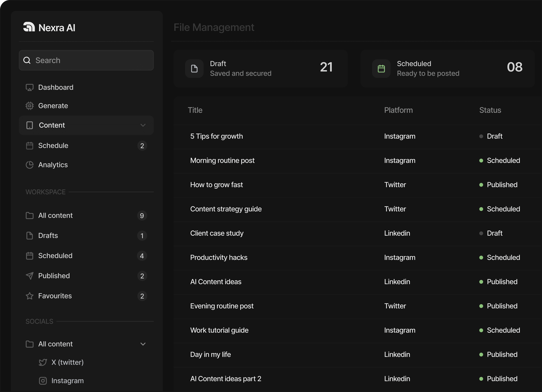
Task: Click the green Scheduled calendar icon
Action: (381, 69)
